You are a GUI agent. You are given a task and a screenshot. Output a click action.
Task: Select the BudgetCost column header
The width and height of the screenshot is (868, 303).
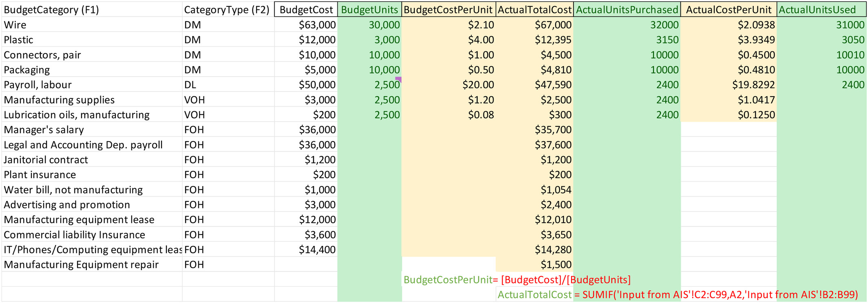[x=306, y=9]
